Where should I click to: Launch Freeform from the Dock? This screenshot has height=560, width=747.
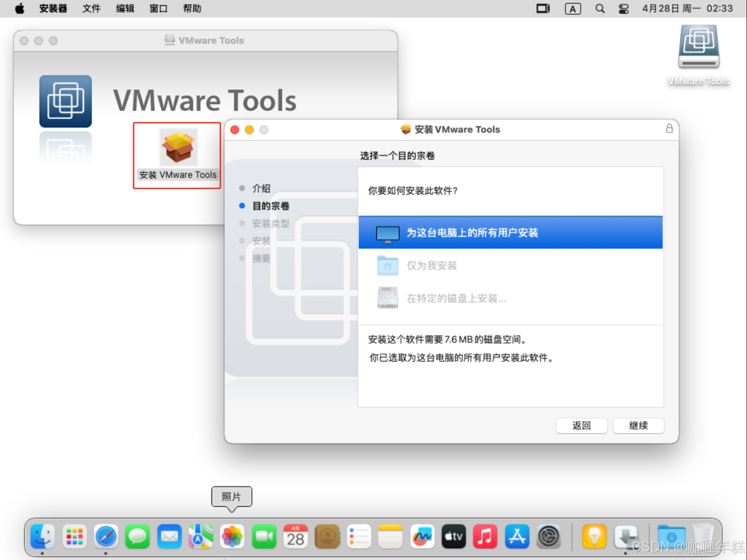click(x=422, y=536)
